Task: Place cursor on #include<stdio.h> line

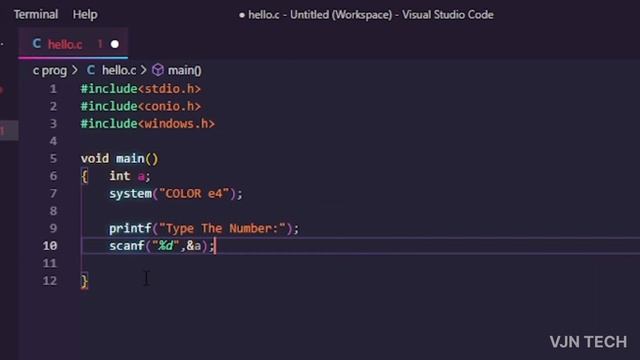Action: (x=141, y=89)
